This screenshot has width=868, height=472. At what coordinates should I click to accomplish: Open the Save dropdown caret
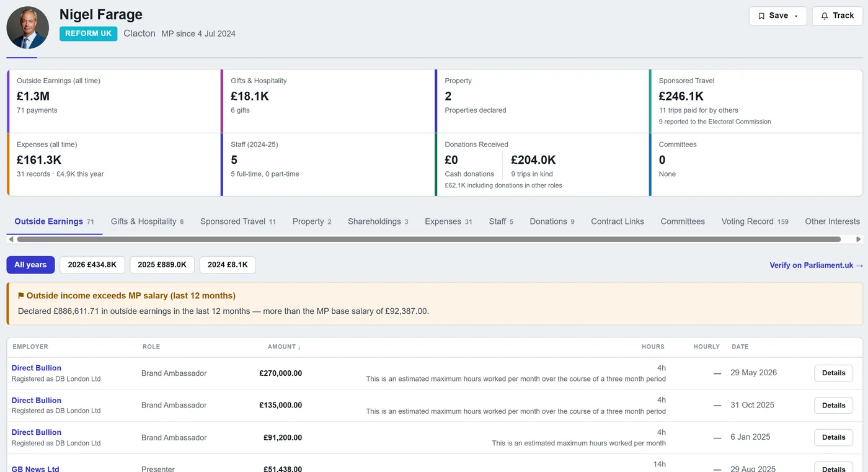[x=796, y=16]
